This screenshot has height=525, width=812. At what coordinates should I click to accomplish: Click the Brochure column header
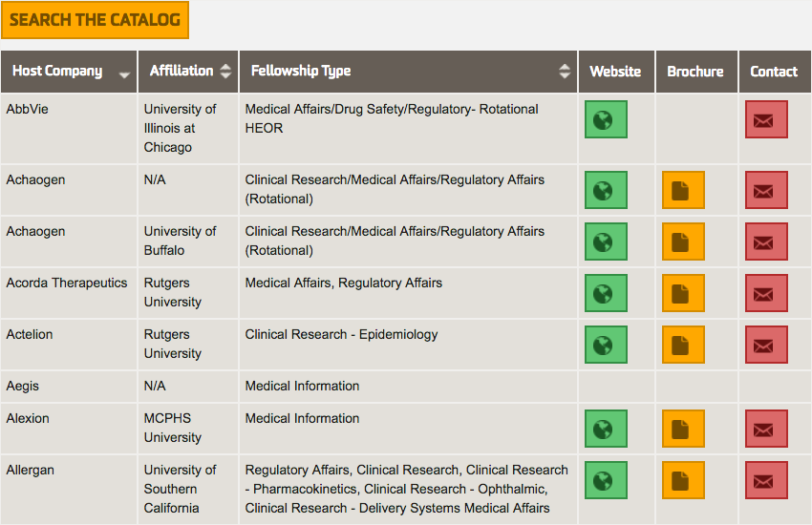[x=696, y=72]
